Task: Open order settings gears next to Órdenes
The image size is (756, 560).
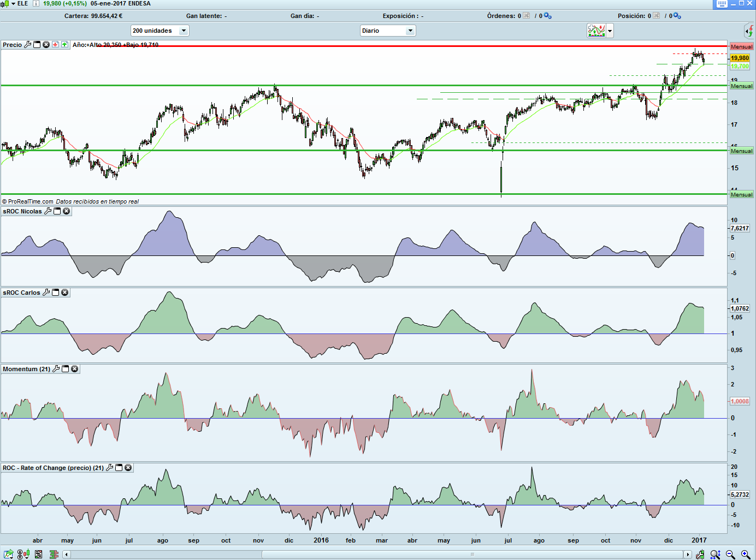Action: click(x=547, y=16)
